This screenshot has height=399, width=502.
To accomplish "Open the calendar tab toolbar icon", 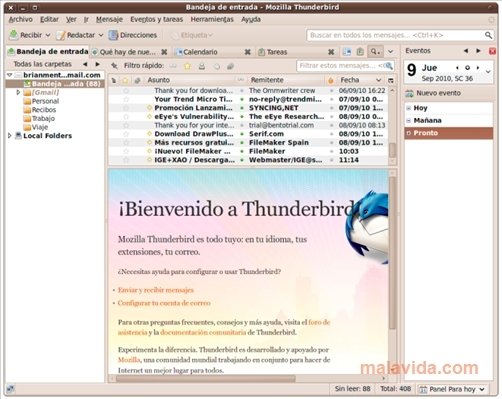I will click(347, 52).
